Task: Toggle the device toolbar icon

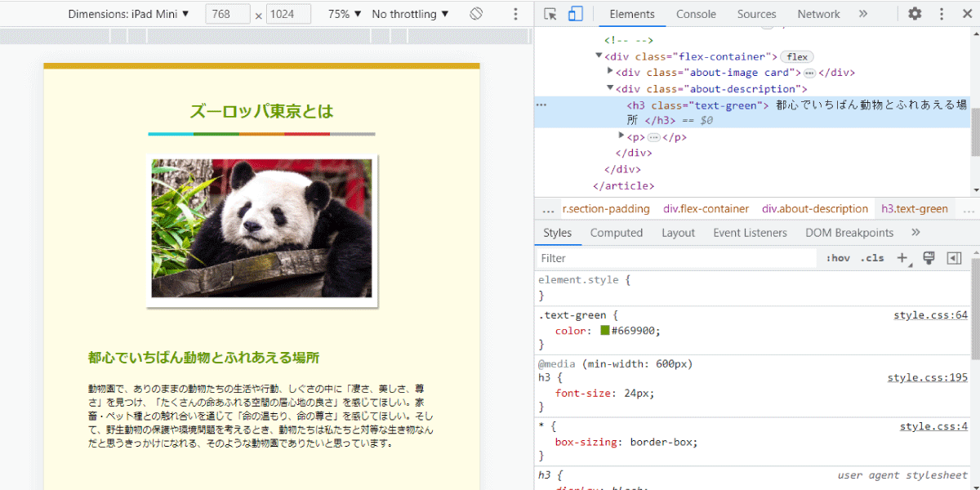Action: coord(576,14)
